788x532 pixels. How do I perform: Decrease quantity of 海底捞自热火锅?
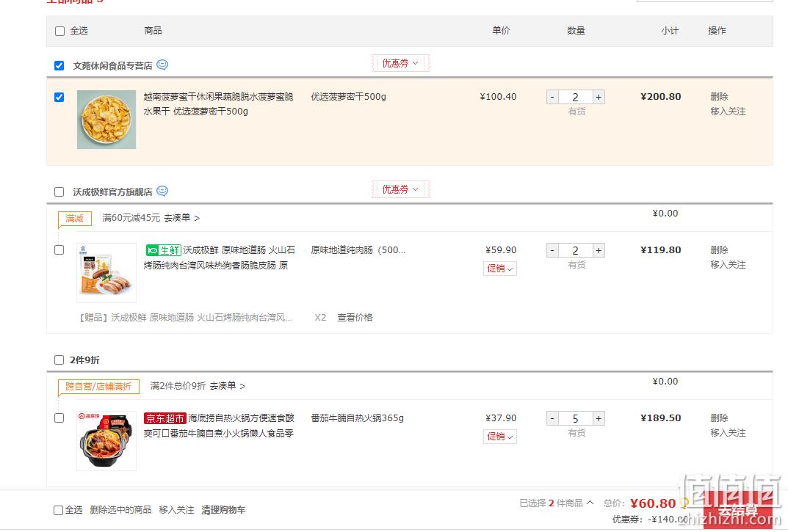pos(552,418)
